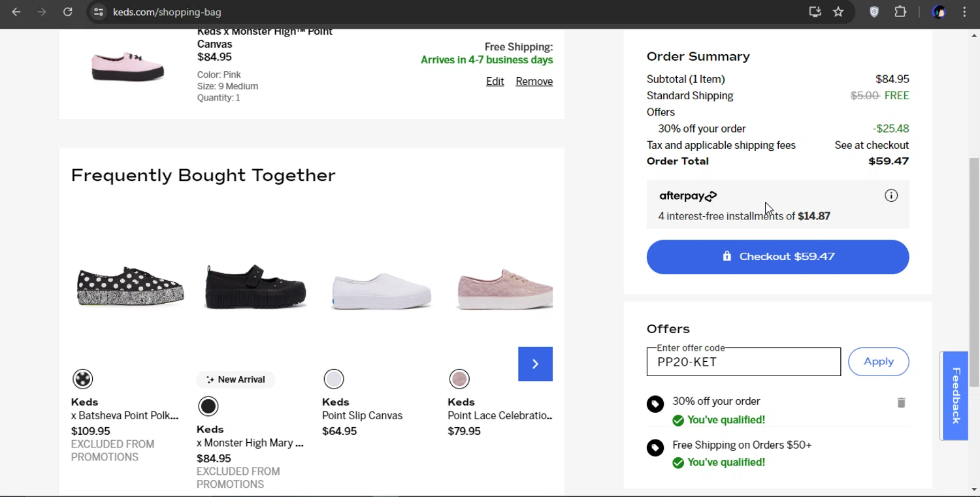Show next Frequently Bought Together items
The image size is (980, 497).
535,364
